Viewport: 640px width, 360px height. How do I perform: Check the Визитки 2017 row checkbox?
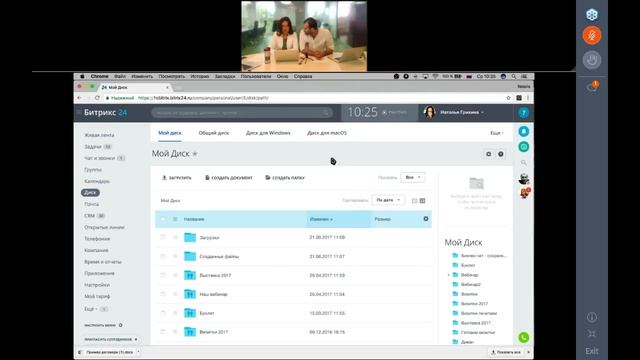coord(163,332)
